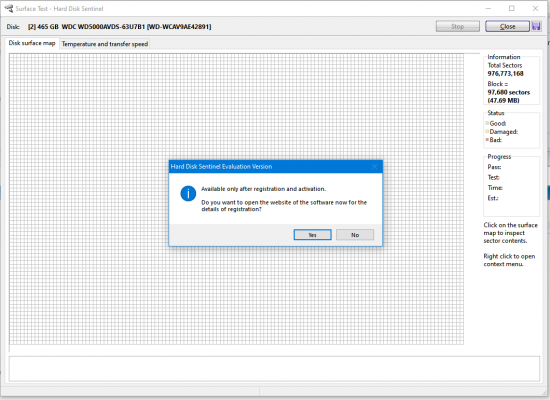Click 'Hard Disk Sentinel Evaluation Version' dialog title
This screenshot has height=400, width=550.
[x=221, y=166]
